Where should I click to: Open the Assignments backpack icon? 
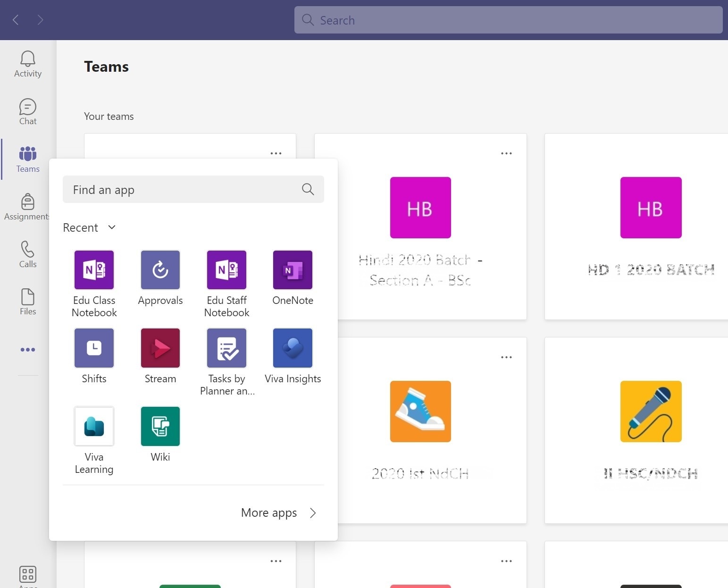click(x=28, y=202)
